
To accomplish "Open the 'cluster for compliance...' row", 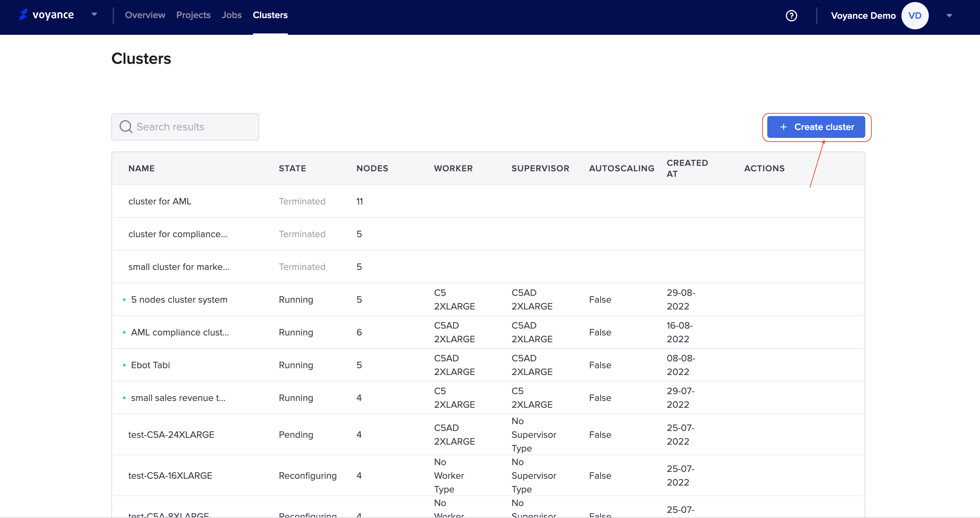I will (488, 234).
